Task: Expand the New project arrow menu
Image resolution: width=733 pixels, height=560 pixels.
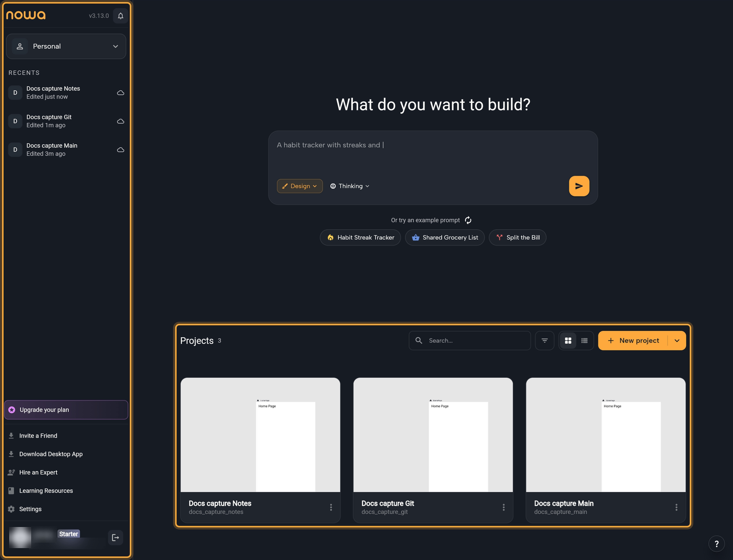Action: [677, 340]
